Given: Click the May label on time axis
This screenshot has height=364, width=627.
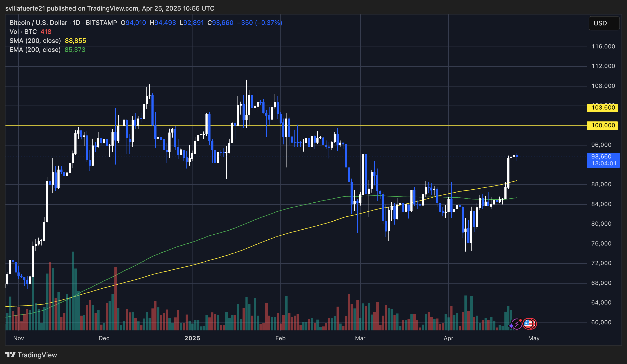Looking at the screenshot, I should (x=534, y=338).
